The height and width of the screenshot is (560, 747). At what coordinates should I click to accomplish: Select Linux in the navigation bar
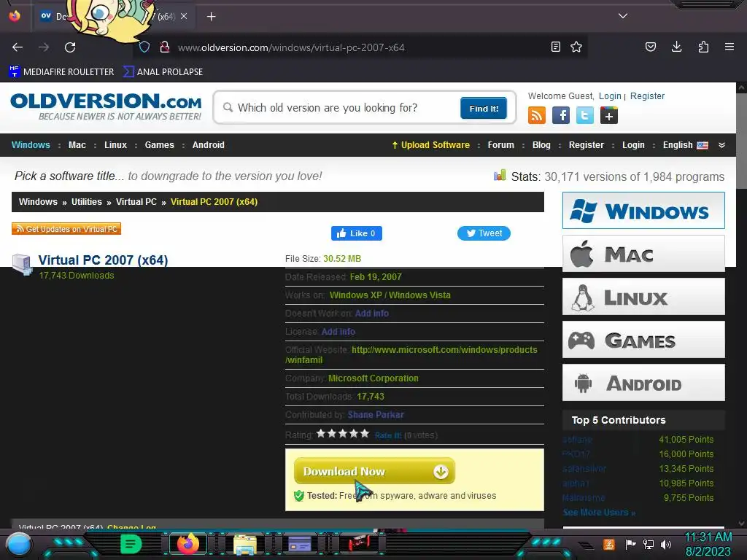pos(116,145)
